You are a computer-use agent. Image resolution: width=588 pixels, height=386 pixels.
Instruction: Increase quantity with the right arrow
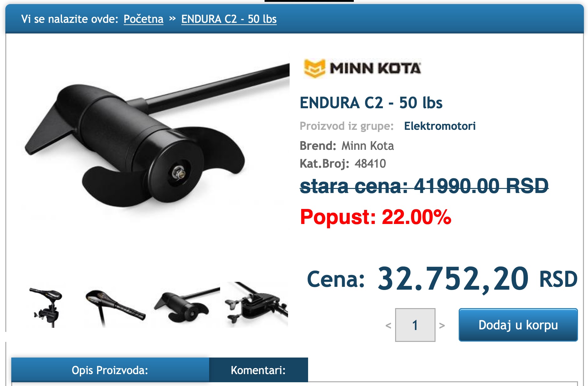tap(442, 325)
